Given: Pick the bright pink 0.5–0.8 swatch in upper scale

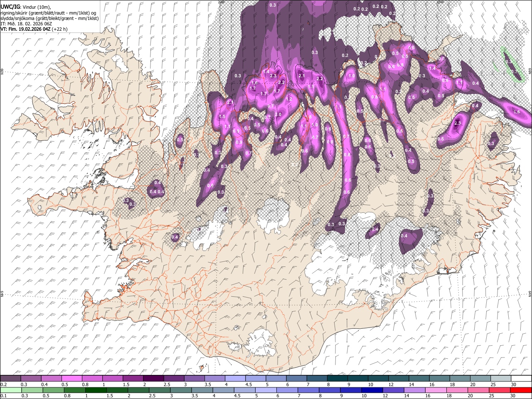Looking at the screenshot, I should 71,379.
